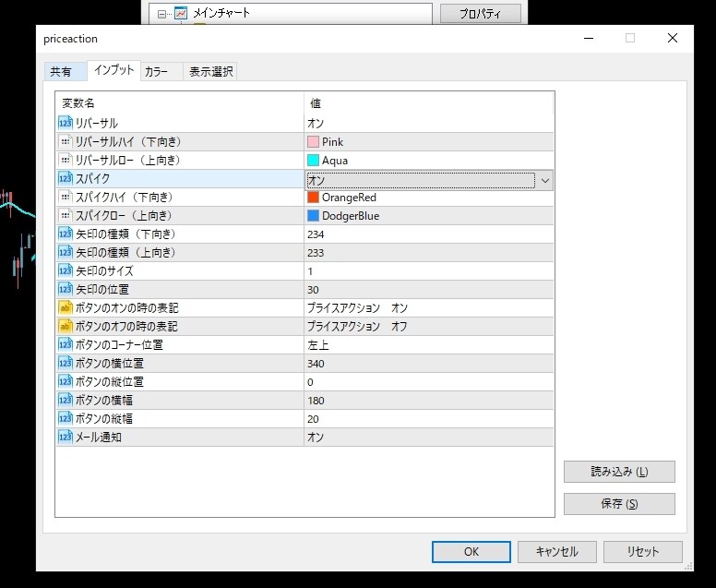Select the メール通知 variable name

98,438
